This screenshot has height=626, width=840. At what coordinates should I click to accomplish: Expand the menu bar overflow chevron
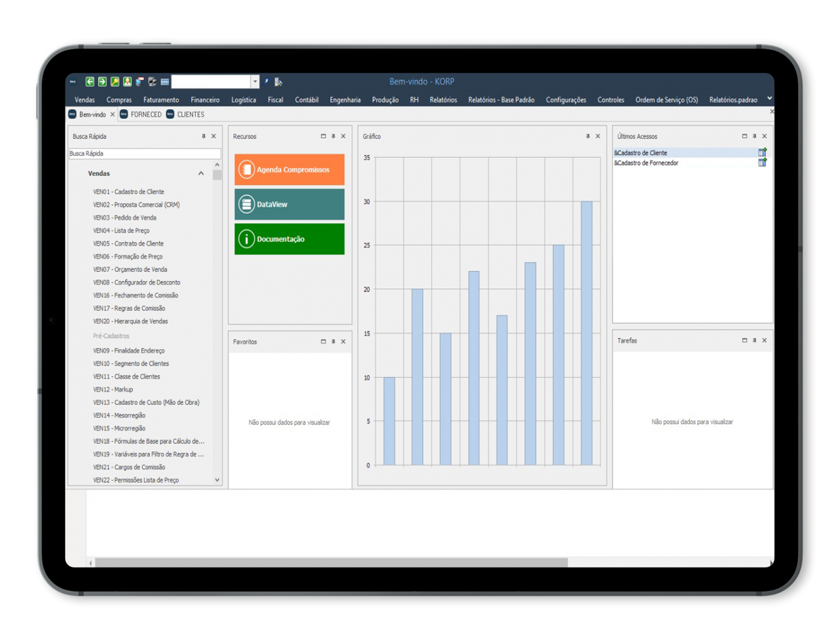pos(769,99)
